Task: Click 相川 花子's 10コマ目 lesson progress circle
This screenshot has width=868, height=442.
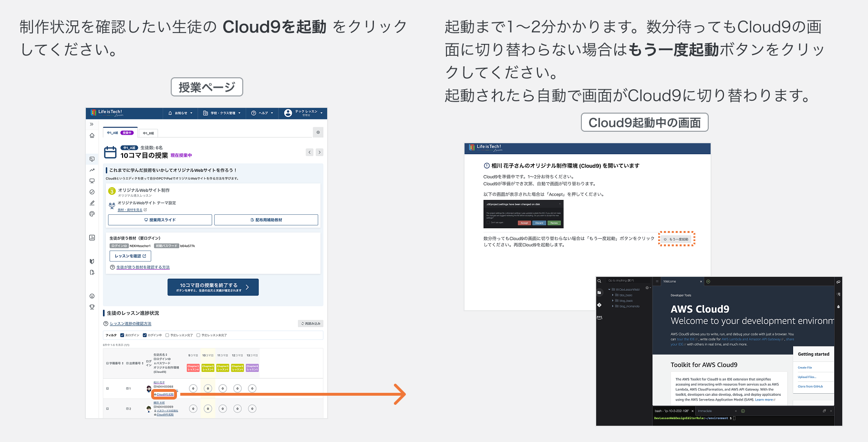Action: click(x=208, y=388)
